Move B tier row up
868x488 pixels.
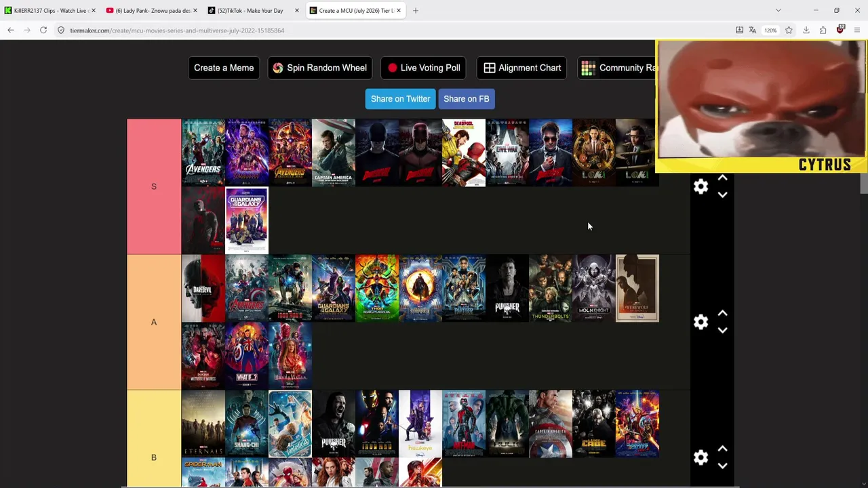click(x=722, y=449)
